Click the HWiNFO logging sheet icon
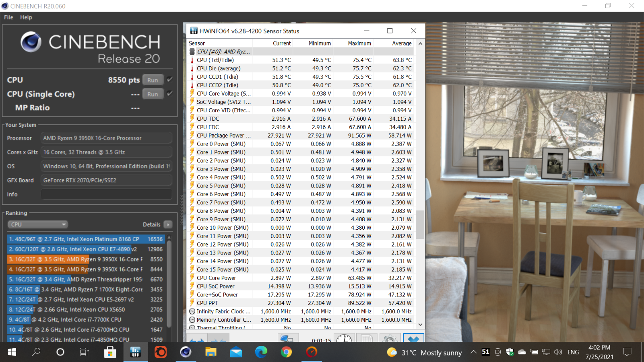This screenshot has width=644, height=362. tap(367, 338)
